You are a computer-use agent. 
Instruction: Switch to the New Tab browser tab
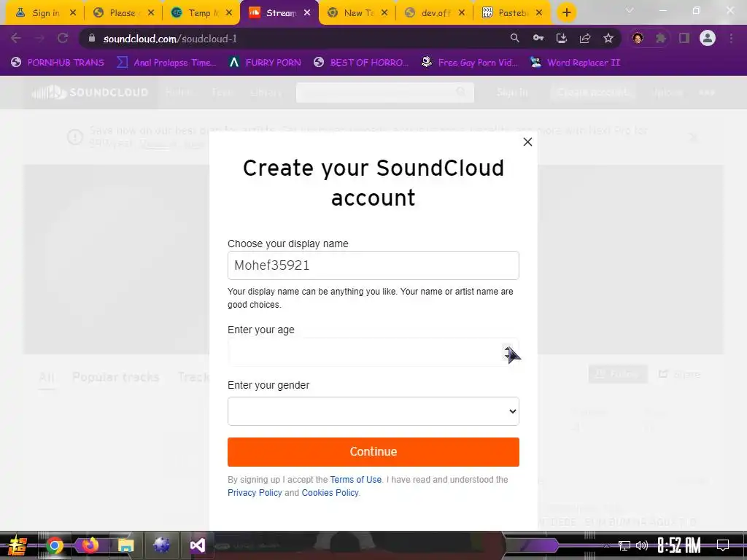pos(357,13)
